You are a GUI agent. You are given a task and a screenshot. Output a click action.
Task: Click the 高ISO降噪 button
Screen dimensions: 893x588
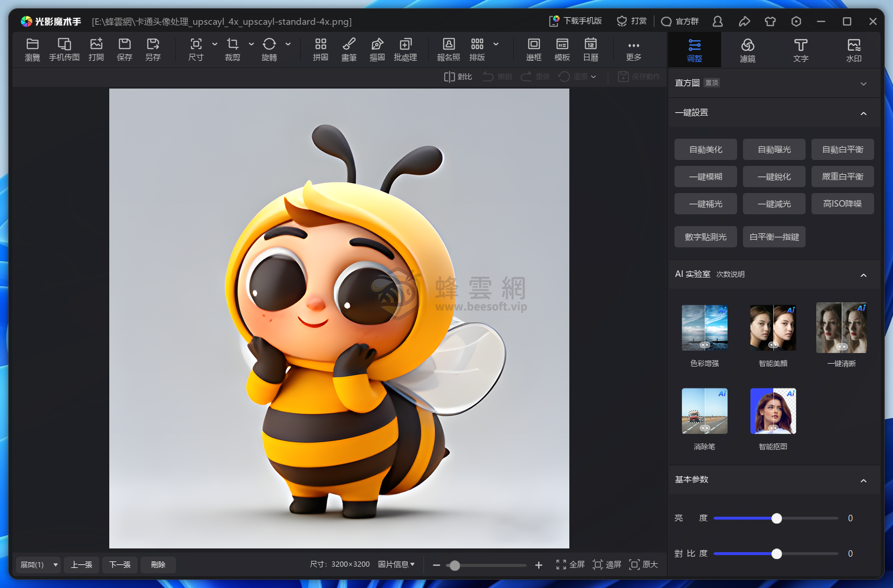tap(843, 204)
